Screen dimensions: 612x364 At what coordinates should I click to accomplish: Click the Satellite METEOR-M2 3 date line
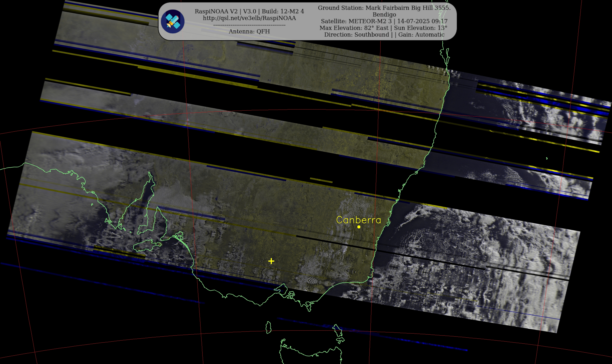click(x=384, y=21)
